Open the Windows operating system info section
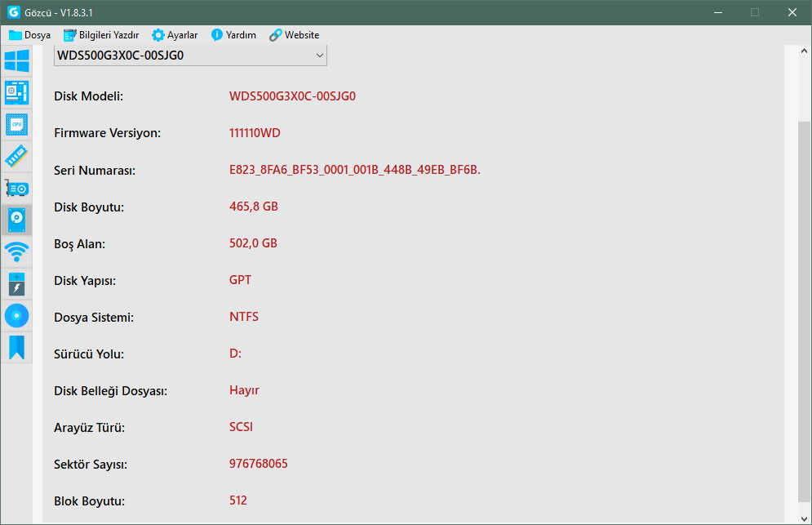The width and height of the screenshot is (812, 525). pyautogui.click(x=16, y=60)
